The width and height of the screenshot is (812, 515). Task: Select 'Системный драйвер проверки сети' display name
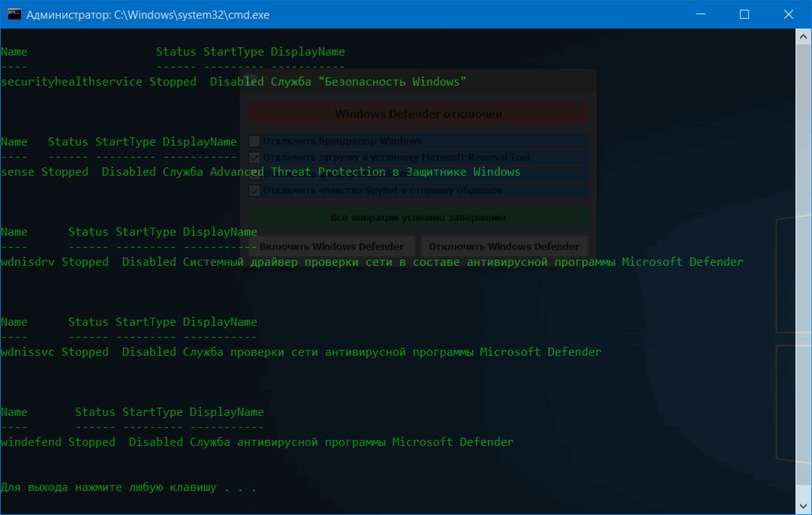click(x=287, y=262)
